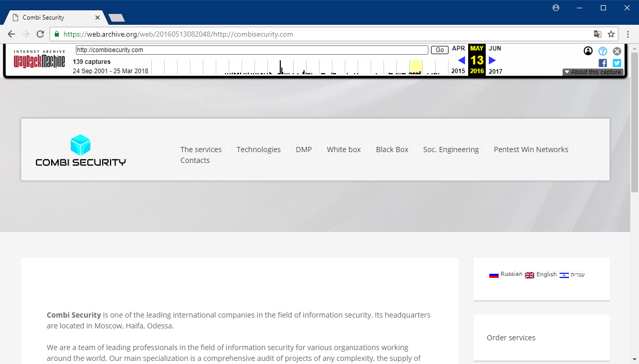Select highlighted 2016 year on timeline
Image resolution: width=639 pixels, height=364 pixels.
(416, 67)
